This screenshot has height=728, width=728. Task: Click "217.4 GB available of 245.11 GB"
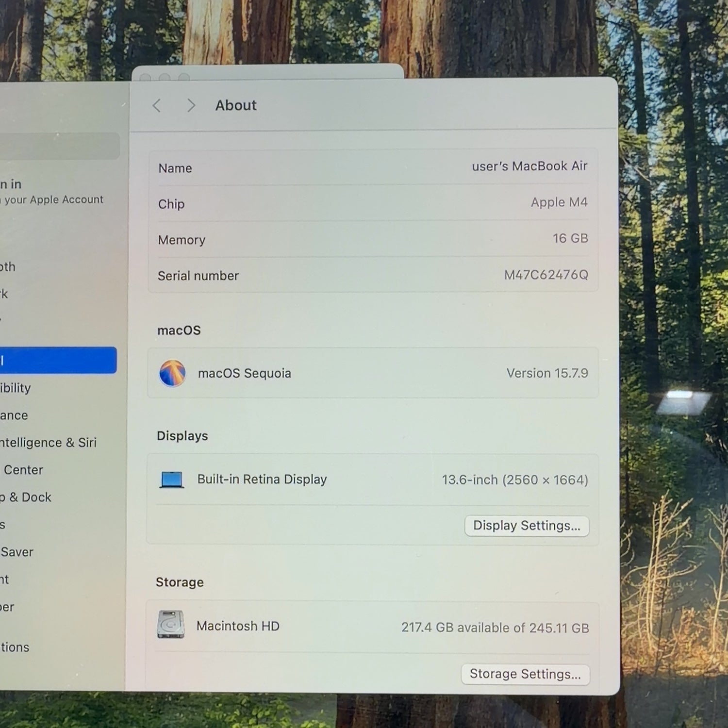click(495, 628)
